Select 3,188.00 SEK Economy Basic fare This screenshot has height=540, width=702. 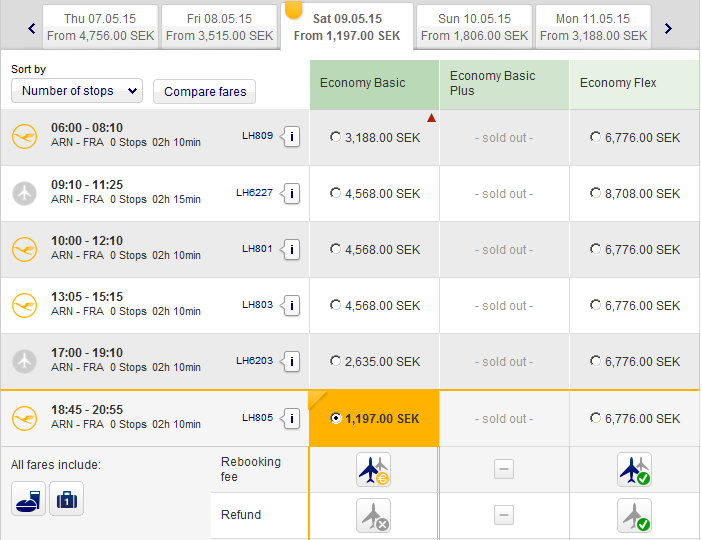(x=336, y=137)
